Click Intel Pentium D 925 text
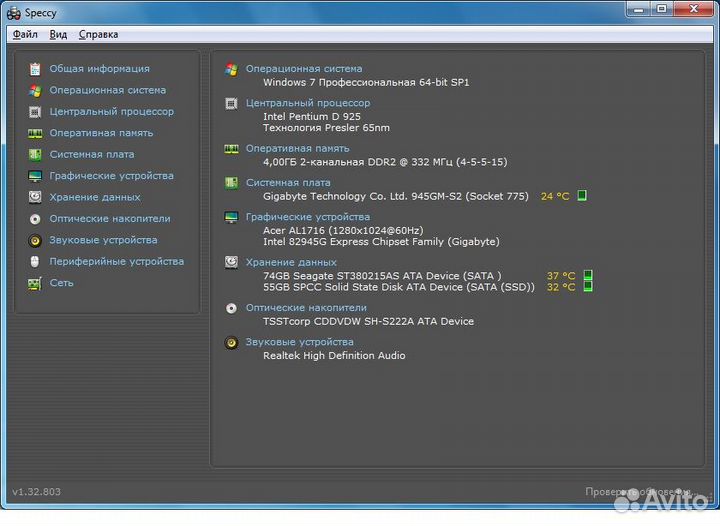720x526 pixels. pos(312,117)
